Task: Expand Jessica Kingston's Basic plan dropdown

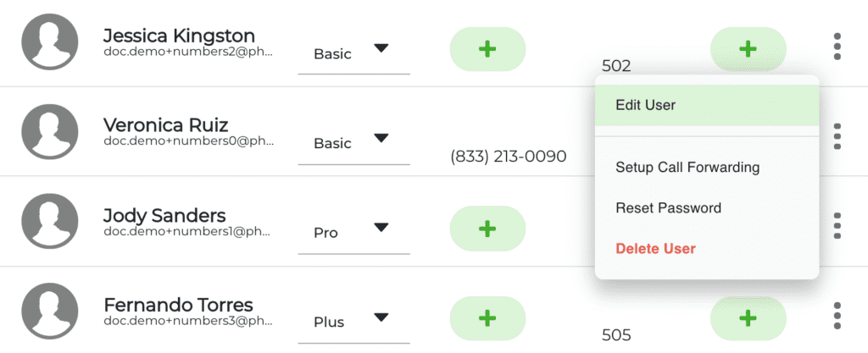Action: point(353,53)
